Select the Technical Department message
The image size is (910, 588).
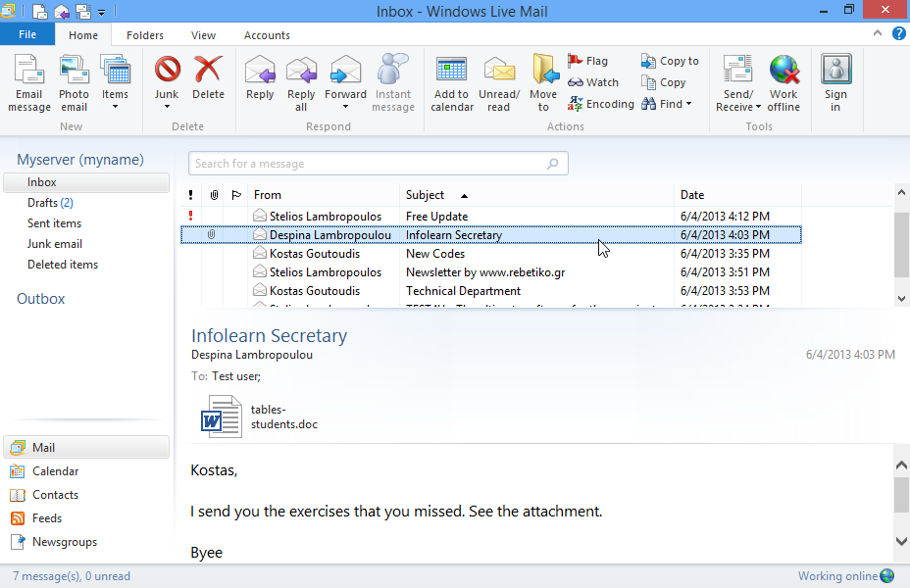[x=491, y=290]
